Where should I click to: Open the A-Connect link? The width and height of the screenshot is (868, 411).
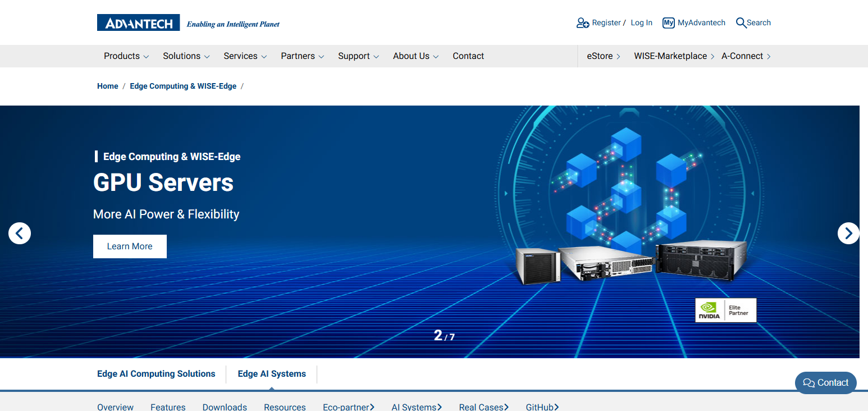pos(746,56)
